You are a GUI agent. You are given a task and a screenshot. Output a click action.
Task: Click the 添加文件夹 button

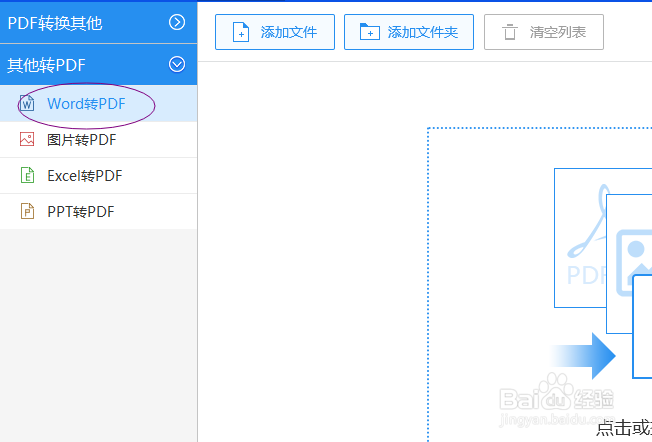pos(409,32)
